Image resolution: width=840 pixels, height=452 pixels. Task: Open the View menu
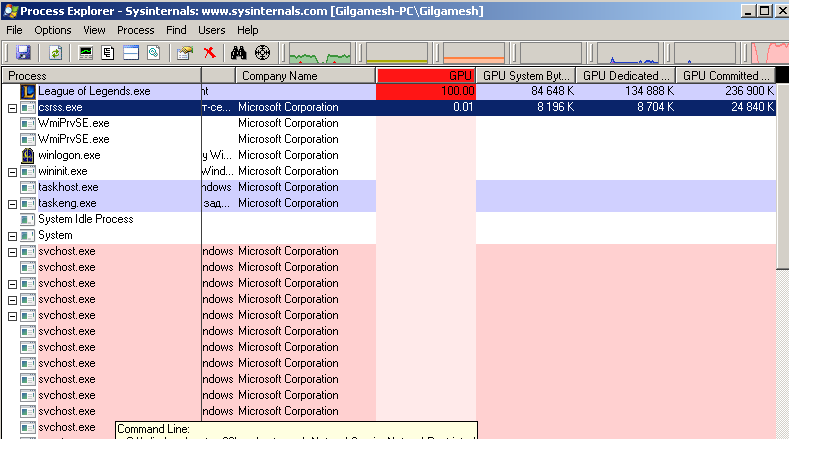pyautogui.click(x=94, y=30)
